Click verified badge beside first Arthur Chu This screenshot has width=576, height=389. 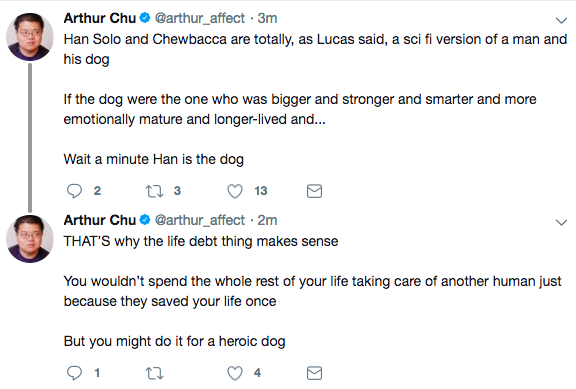coord(145,18)
